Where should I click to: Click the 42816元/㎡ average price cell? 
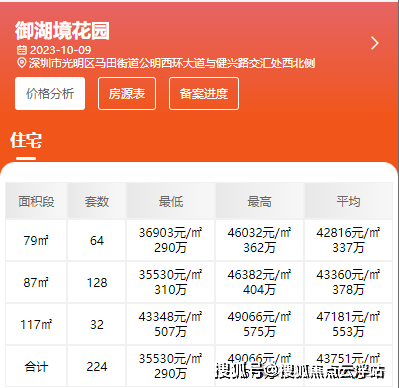tap(348, 240)
